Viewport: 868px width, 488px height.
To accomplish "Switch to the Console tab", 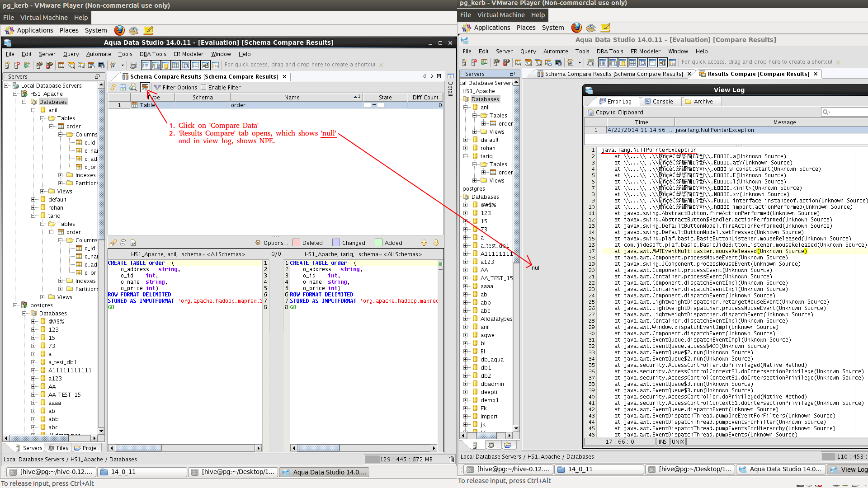I will tap(658, 101).
